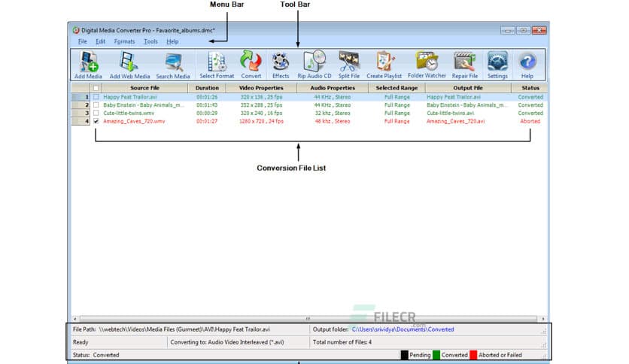Open Add Web Media tool
The width and height of the screenshot is (629, 364).
(x=129, y=65)
